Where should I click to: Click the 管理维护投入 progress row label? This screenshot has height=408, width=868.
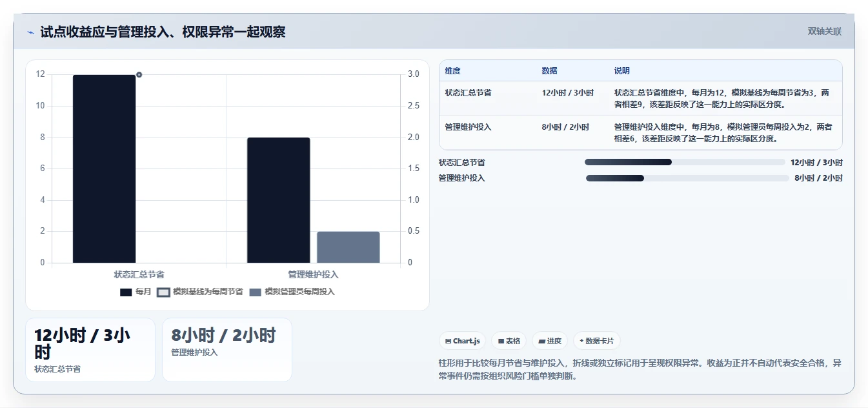pos(462,178)
